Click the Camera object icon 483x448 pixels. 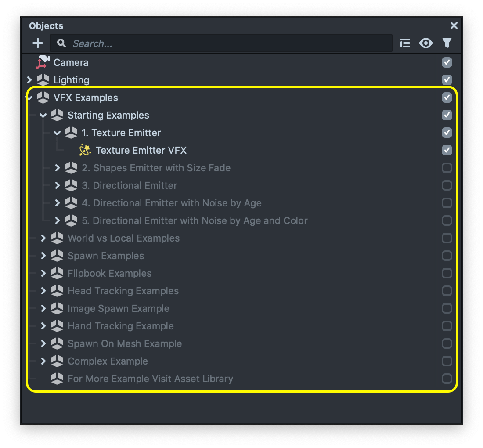pos(42,62)
